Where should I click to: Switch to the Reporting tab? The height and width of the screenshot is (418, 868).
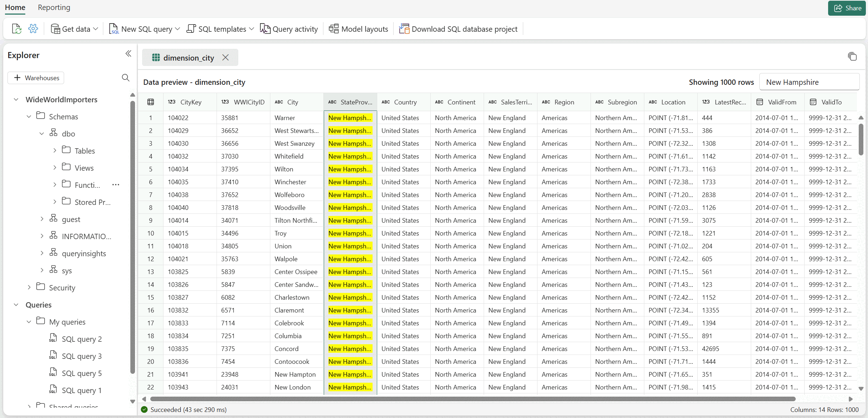click(54, 7)
